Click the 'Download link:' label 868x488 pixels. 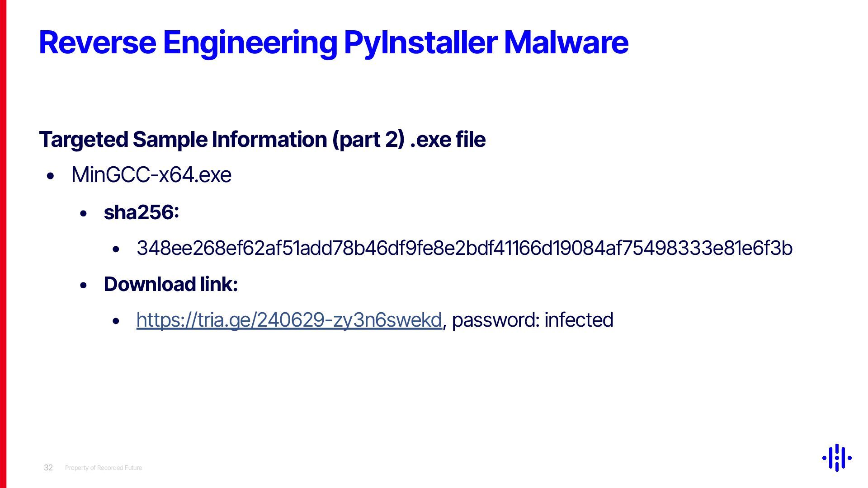(171, 284)
